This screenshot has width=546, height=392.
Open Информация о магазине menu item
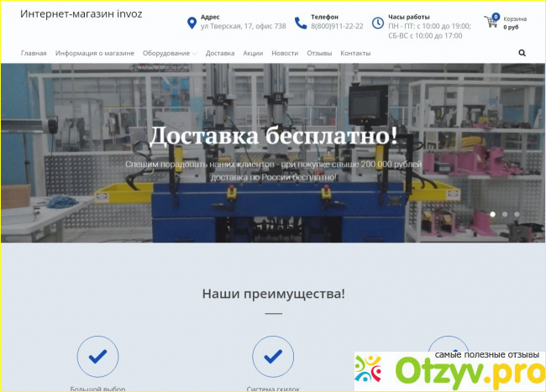pos(94,53)
